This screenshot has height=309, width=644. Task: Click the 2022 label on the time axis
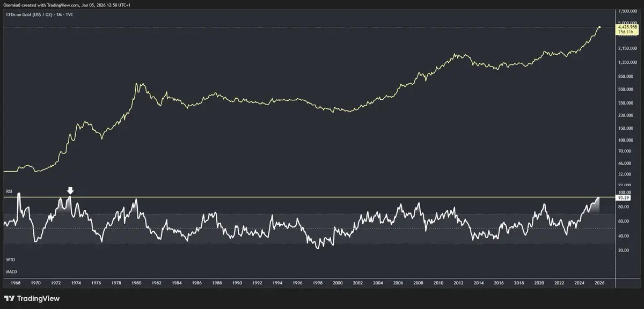tap(559, 282)
